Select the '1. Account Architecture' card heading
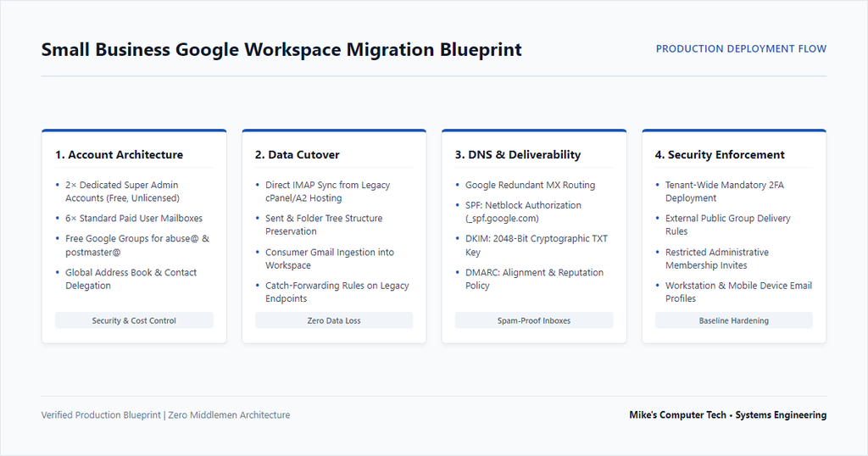Viewport: 868px width, 456px height. point(119,155)
